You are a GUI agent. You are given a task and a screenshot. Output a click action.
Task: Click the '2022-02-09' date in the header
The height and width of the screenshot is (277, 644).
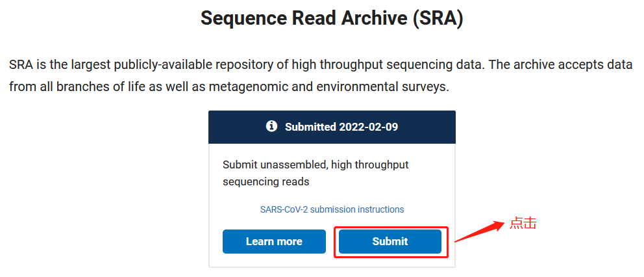(368, 127)
